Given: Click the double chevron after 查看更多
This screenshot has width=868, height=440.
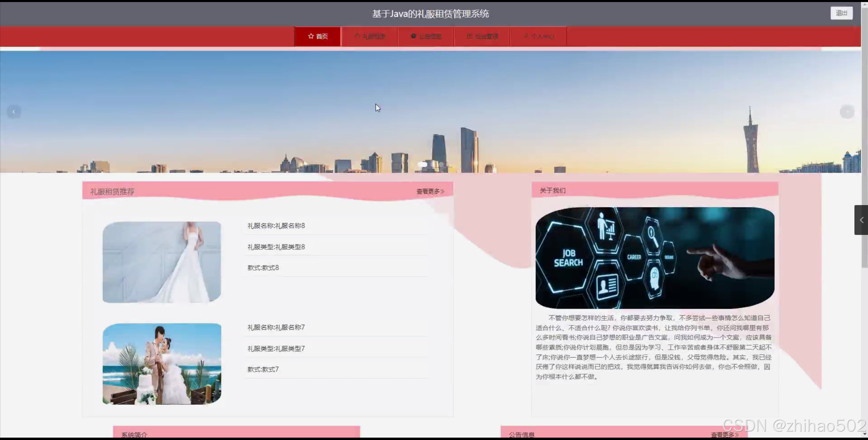Looking at the screenshot, I should [x=442, y=192].
